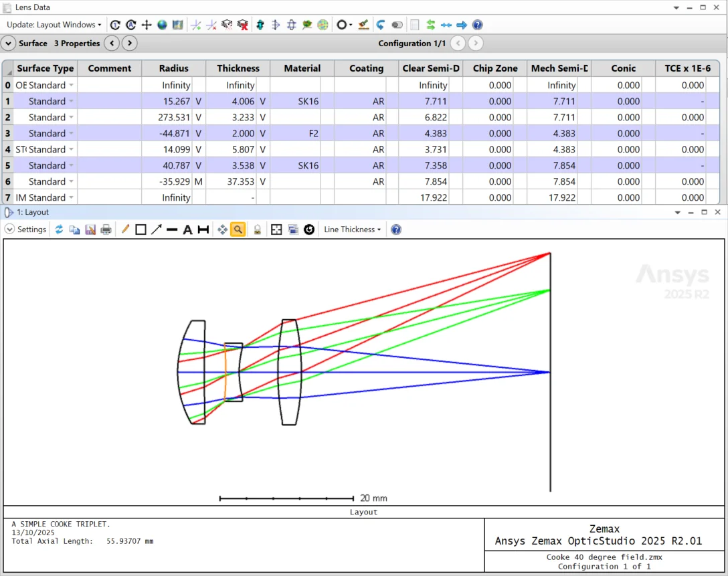Click the save image icon in Layout toolbar
The height and width of the screenshot is (576, 728).
90,229
